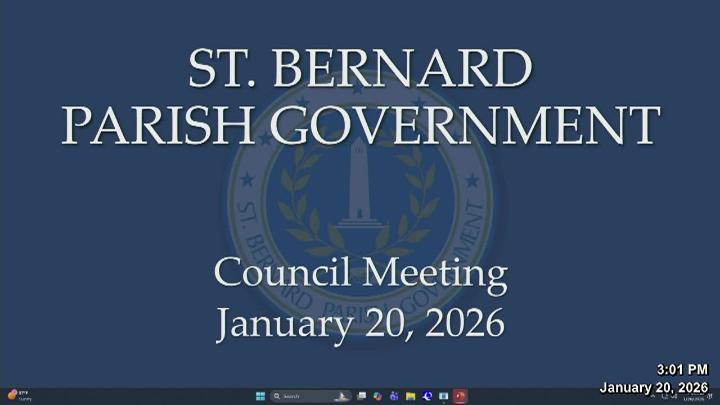Open network settings from system tray
Viewport: 720px width, 405px height.
(664, 397)
